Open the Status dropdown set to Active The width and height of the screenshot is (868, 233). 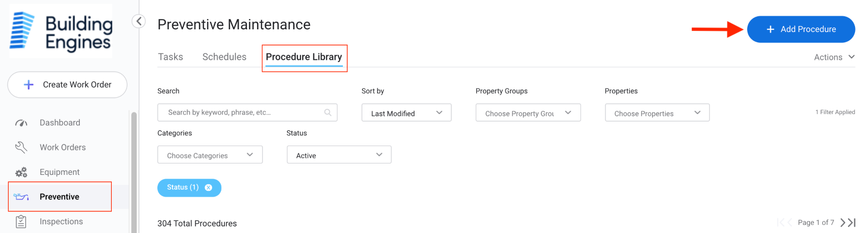click(x=339, y=155)
